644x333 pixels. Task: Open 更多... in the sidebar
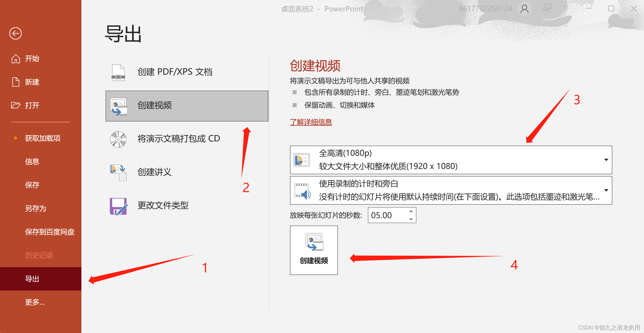(41, 302)
